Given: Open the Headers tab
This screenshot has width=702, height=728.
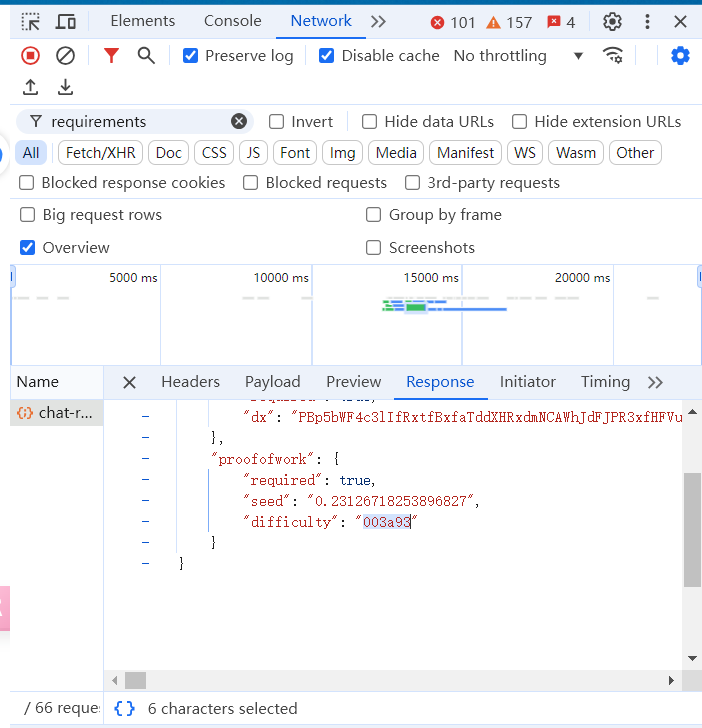Looking at the screenshot, I should 190,382.
